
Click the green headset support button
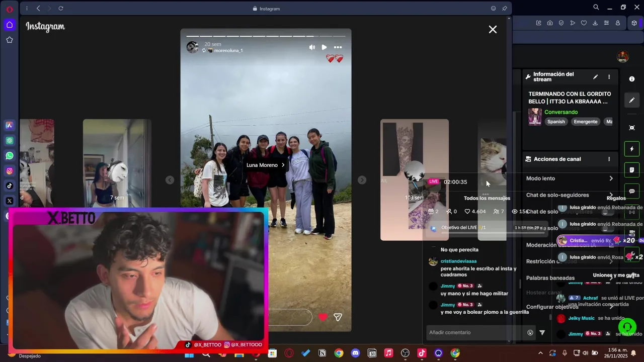(627, 327)
